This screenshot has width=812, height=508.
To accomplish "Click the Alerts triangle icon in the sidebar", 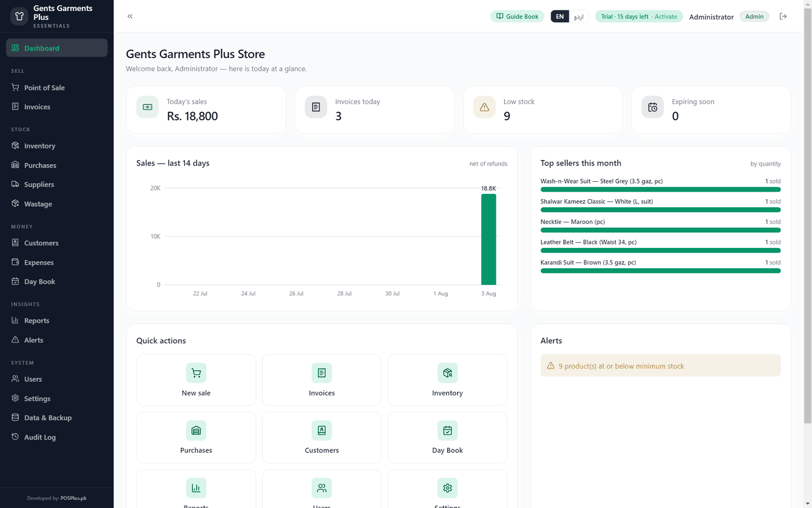I will point(15,340).
